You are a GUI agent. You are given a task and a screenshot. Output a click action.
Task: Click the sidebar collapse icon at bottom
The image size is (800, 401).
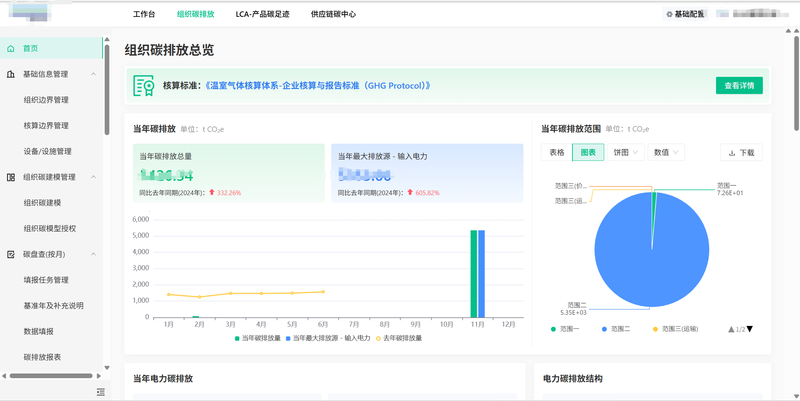(x=100, y=392)
